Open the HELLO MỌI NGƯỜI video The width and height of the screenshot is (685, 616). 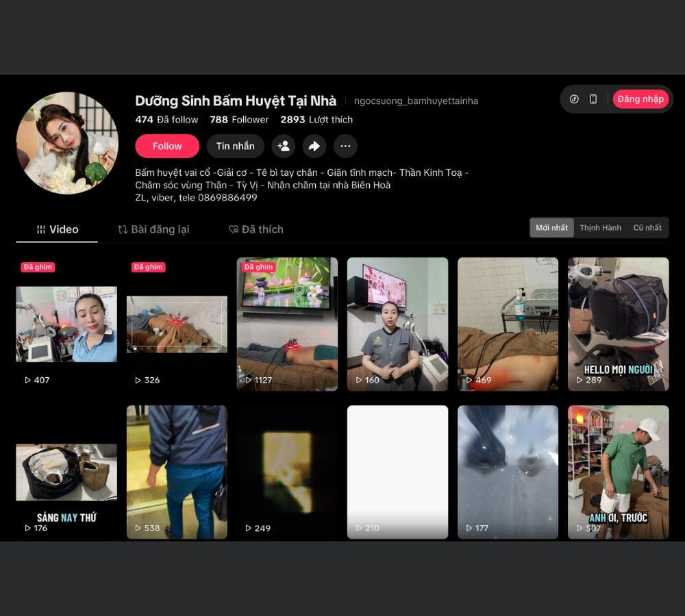point(618,324)
